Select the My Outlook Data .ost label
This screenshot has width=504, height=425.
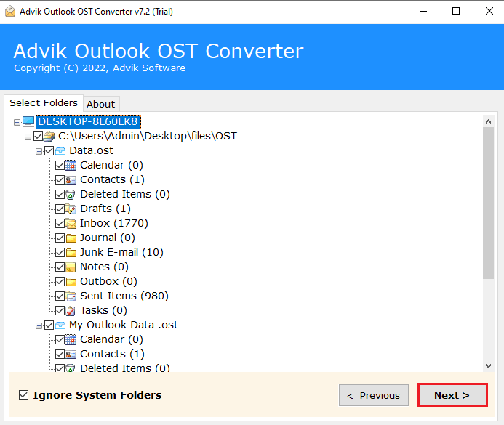tap(124, 325)
